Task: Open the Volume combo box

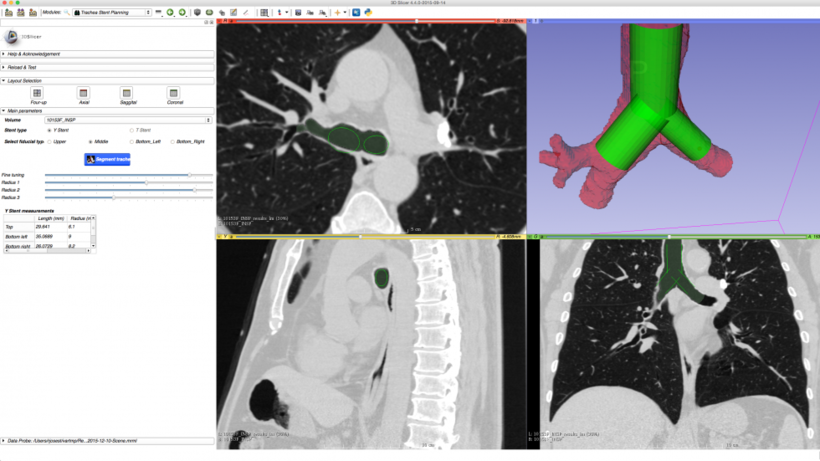Action: (128, 120)
